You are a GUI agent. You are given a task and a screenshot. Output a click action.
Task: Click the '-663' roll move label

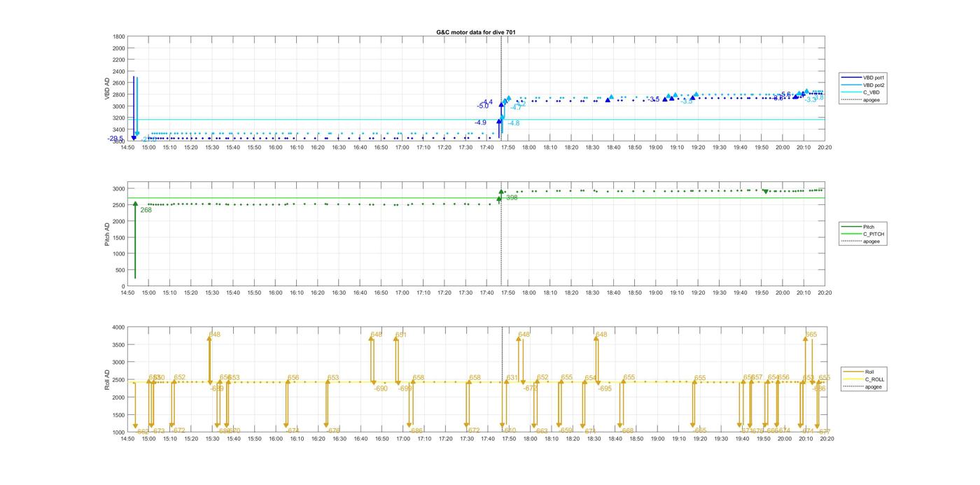[x=540, y=431]
